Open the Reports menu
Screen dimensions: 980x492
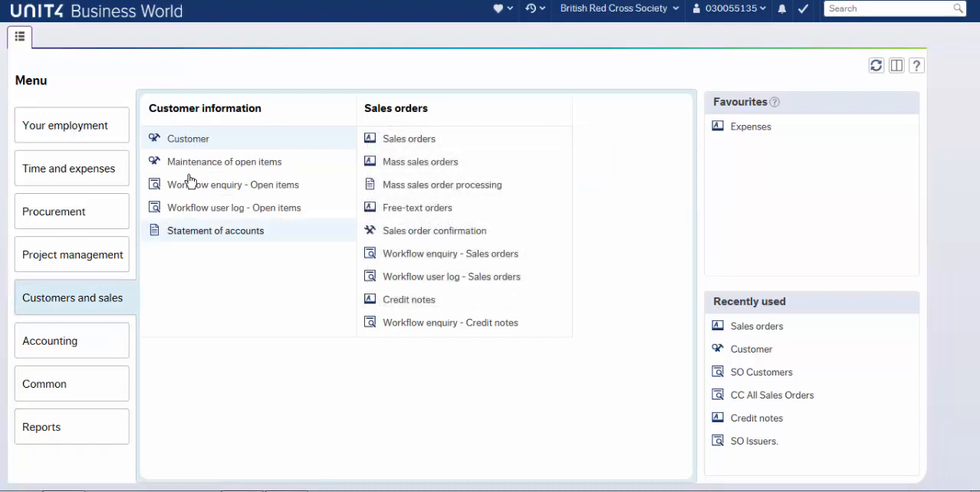pyautogui.click(x=72, y=427)
